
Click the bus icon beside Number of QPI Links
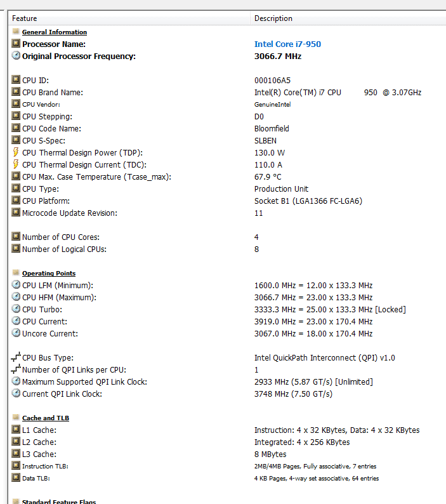(x=16, y=369)
